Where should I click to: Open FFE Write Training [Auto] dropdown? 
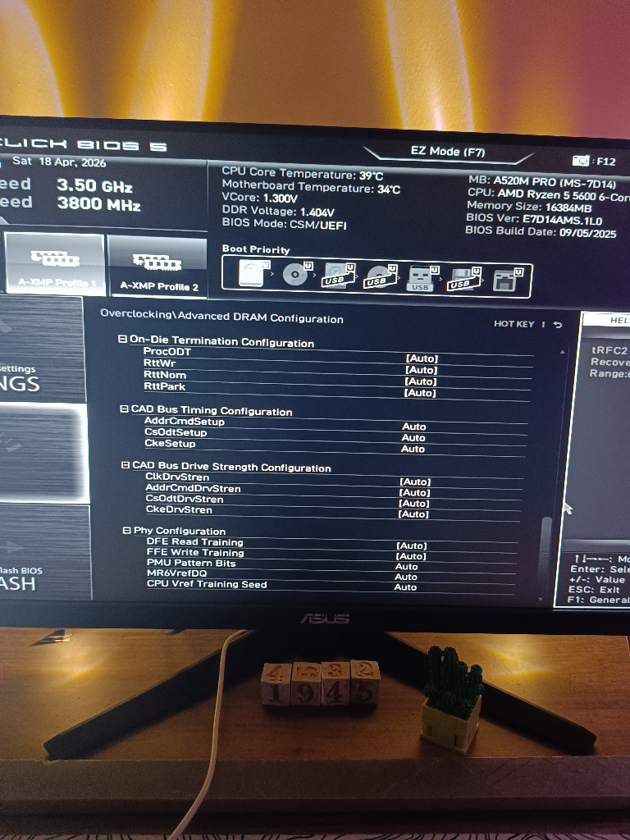411,556
